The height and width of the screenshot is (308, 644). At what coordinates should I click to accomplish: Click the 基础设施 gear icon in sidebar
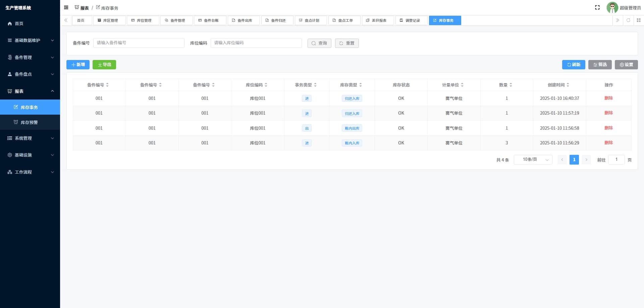[10, 155]
